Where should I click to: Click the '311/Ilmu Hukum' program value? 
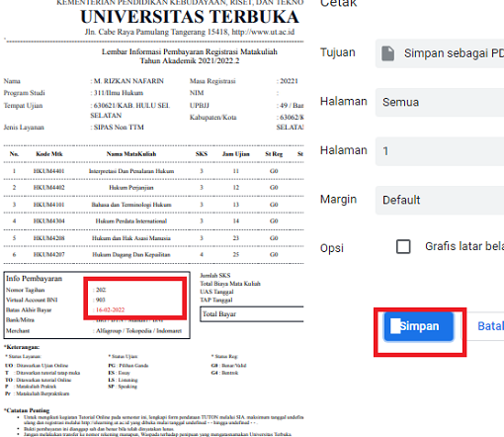point(119,93)
